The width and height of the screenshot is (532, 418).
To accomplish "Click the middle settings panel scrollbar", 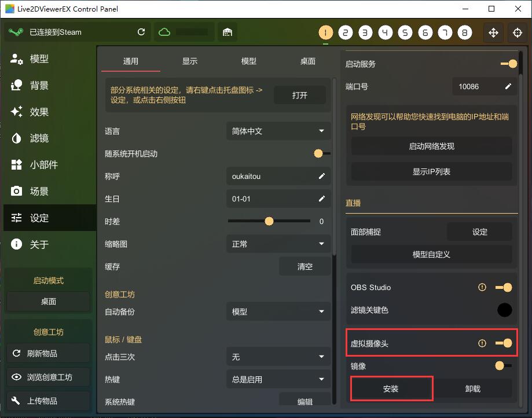I will tap(334, 166).
